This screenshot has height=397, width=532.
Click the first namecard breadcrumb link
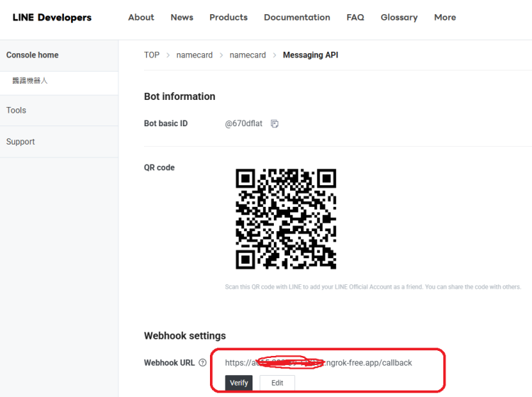(x=194, y=55)
